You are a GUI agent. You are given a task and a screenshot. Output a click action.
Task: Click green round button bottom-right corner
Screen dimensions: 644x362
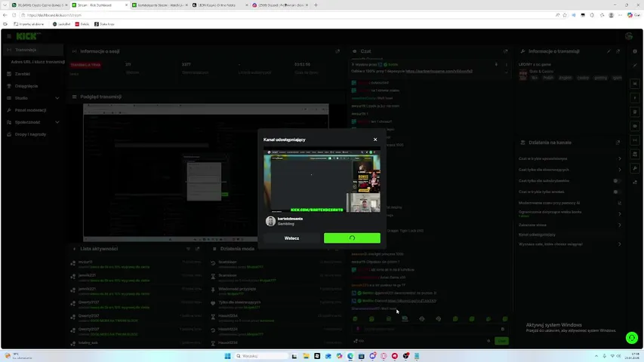(632, 338)
